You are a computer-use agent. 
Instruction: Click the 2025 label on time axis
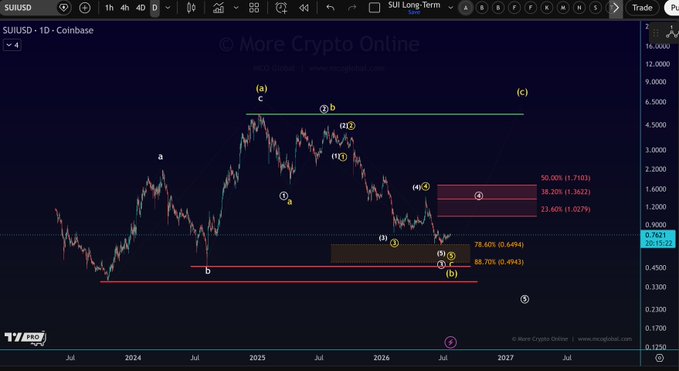click(257, 358)
